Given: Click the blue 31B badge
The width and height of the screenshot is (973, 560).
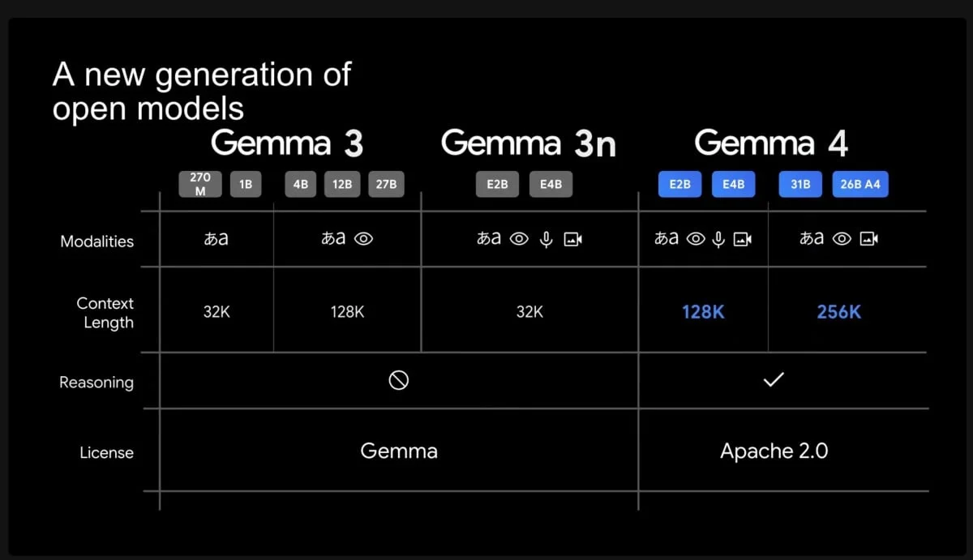Looking at the screenshot, I should [x=800, y=184].
